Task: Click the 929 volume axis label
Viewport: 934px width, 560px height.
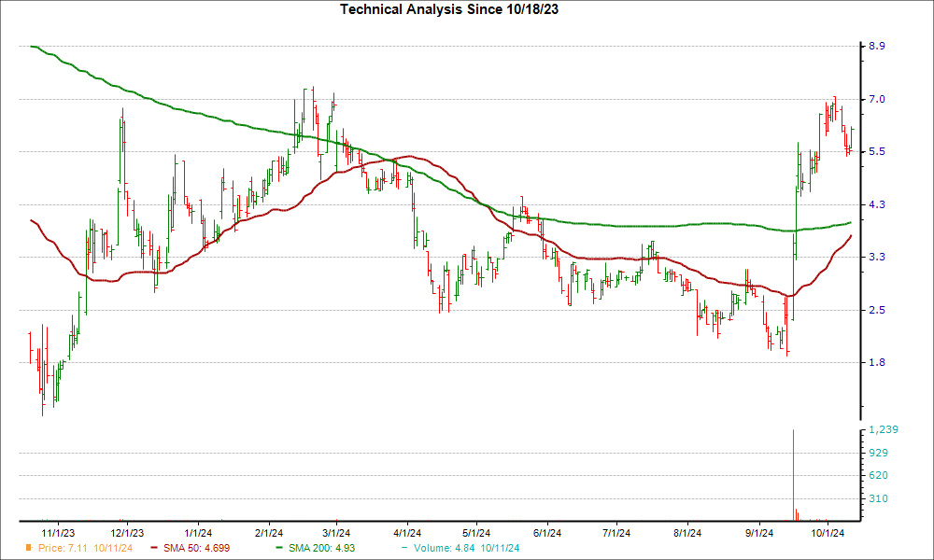Action: [879, 453]
